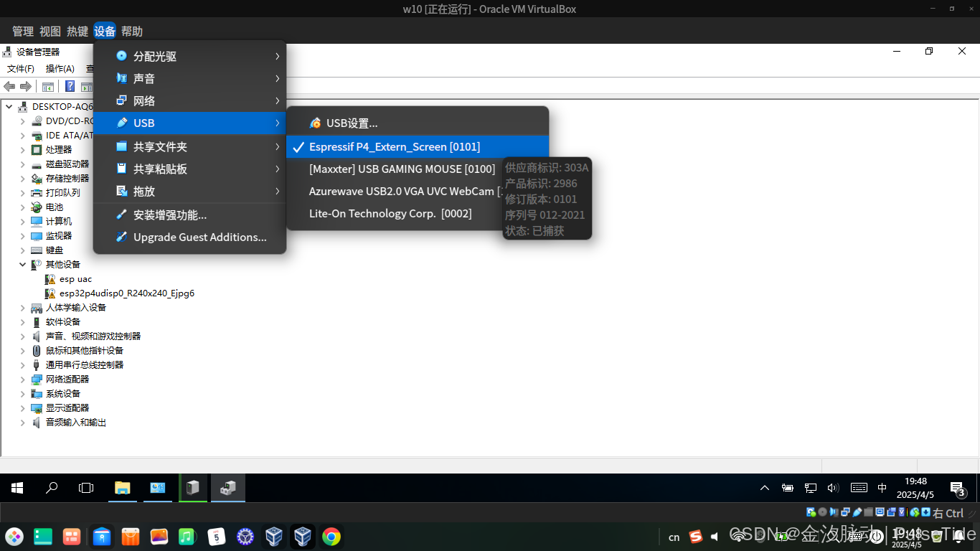The width and height of the screenshot is (980, 551).
Task: Open the 管理 menu in VirtualBox
Action: coord(23,32)
